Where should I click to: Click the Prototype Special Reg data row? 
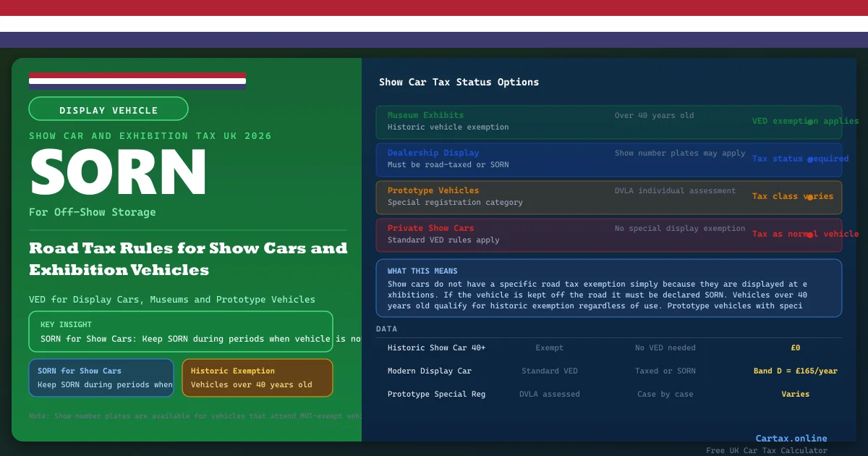[608, 394]
